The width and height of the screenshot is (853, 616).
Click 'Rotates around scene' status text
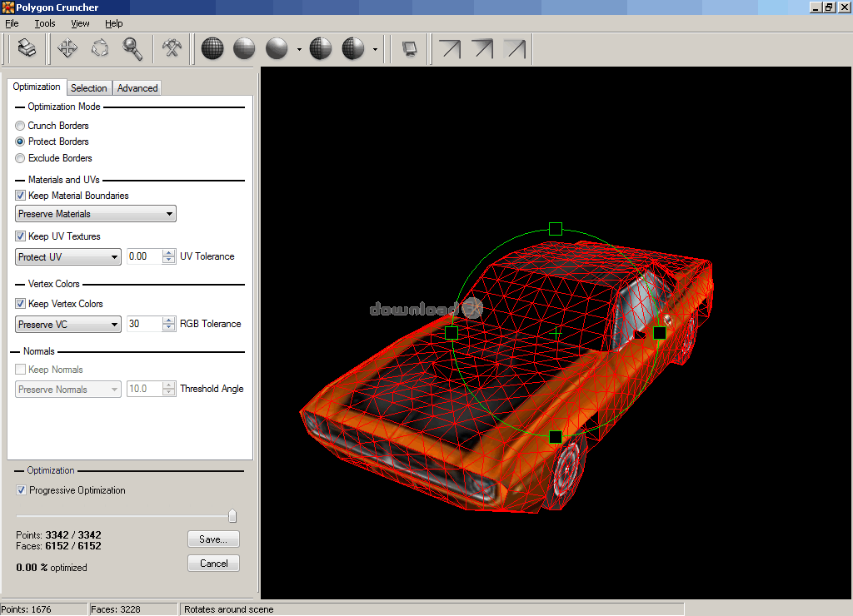click(228, 609)
